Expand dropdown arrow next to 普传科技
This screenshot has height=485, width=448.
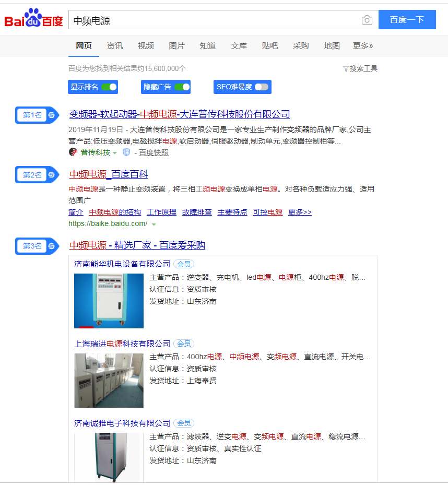point(115,153)
